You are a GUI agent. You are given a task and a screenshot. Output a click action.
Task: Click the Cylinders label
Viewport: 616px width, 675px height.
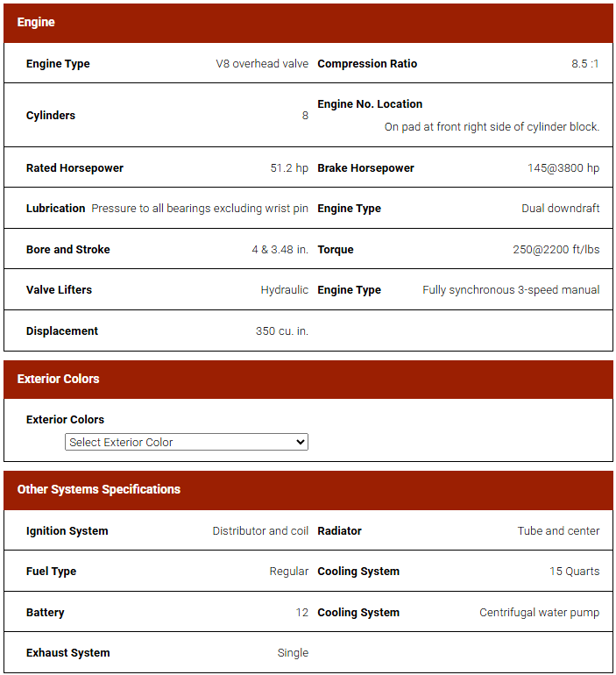(x=50, y=116)
